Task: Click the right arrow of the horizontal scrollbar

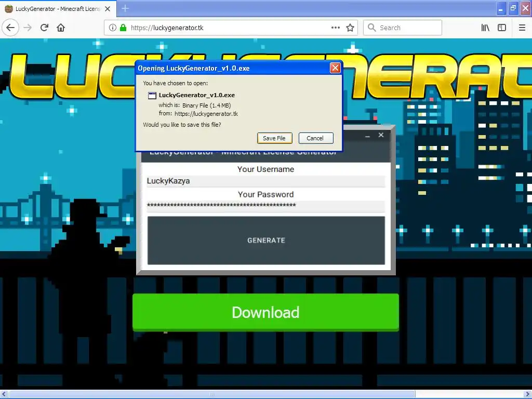Action: tap(528, 394)
